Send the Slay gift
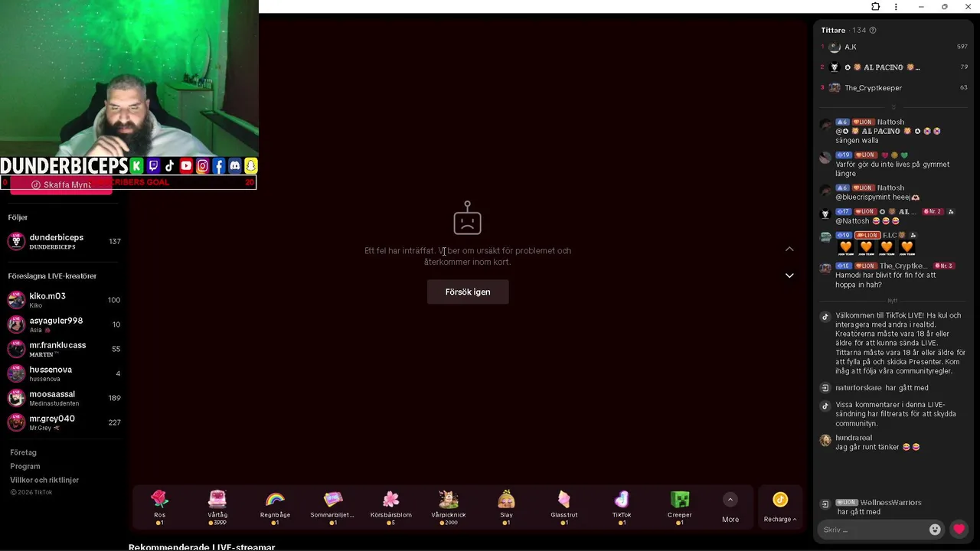This screenshot has height=551, width=980. (506, 507)
